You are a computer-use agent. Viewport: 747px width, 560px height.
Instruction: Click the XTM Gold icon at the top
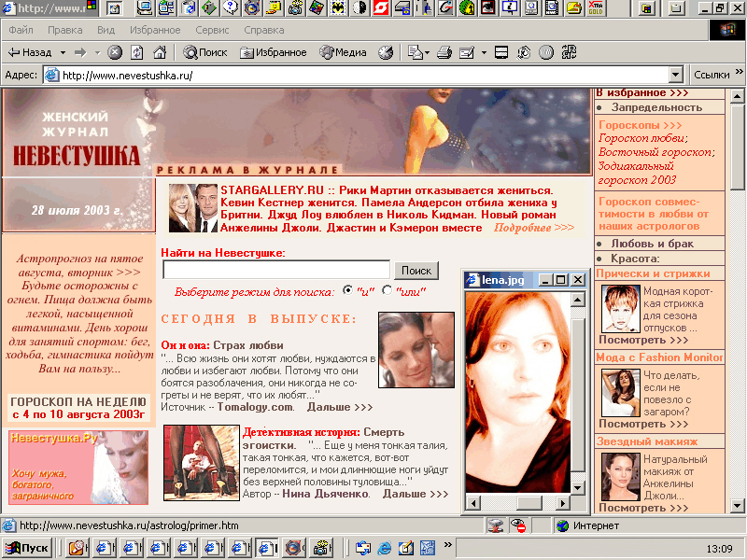pyautogui.click(x=596, y=8)
